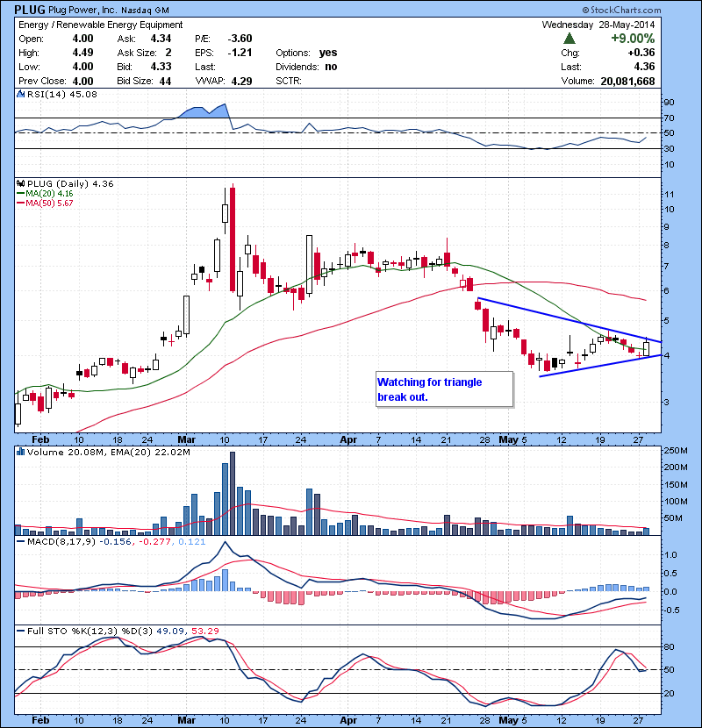
Task: Click the Full STO legend line marker
Action: pyautogui.click(x=20, y=631)
